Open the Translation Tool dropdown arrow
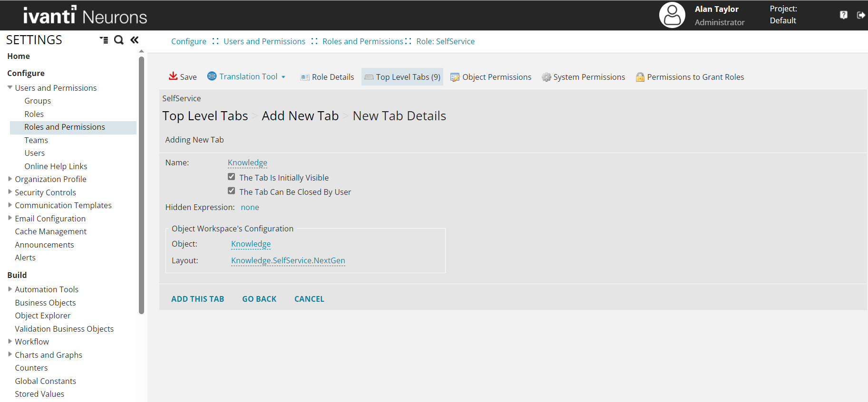Viewport: 868px width, 402px height. pos(283,77)
